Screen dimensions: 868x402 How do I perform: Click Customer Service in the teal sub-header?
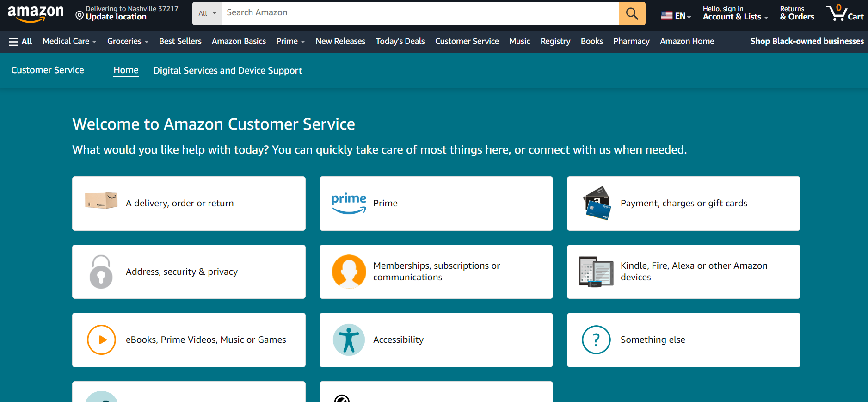pyautogui.click(x=48, y=70)
